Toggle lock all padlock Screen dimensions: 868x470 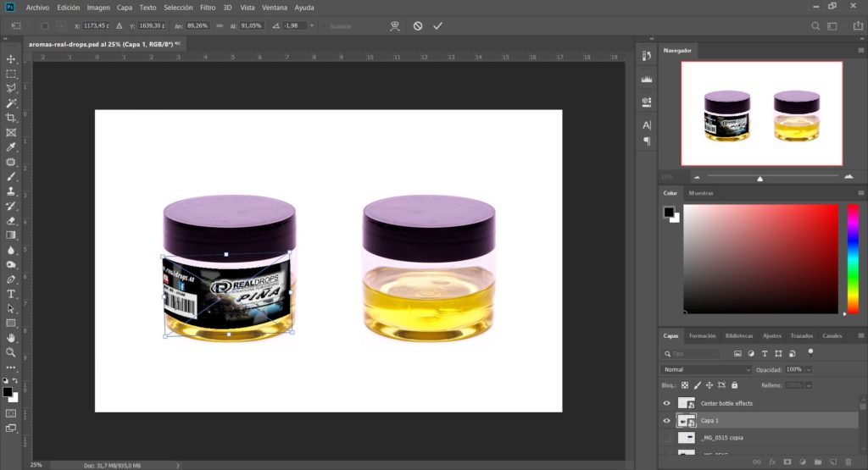pos(735,385)
